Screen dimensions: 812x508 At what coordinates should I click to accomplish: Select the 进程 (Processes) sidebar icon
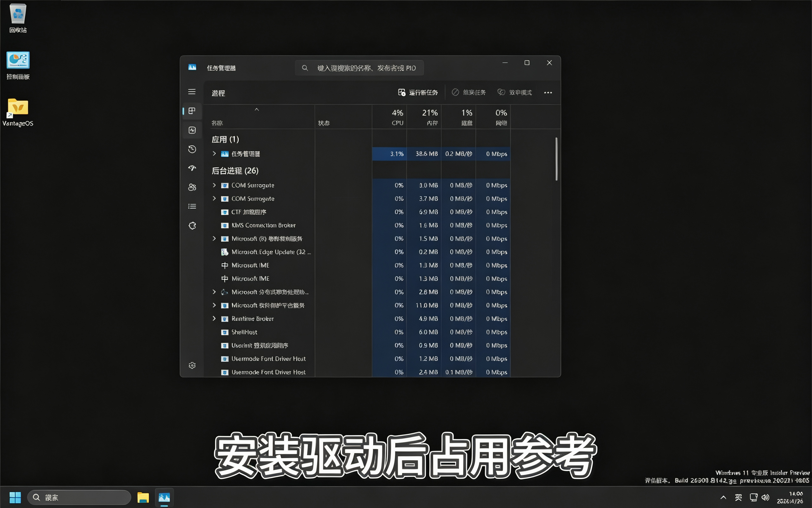point(192,111)
